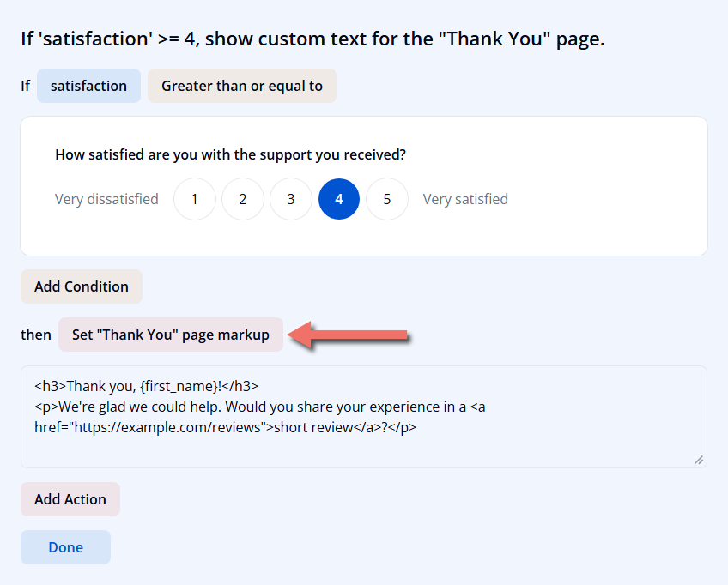This screenshot has height=585, width=728.
Task: Select satisfaction rating 3
Action: click(291, 199)
